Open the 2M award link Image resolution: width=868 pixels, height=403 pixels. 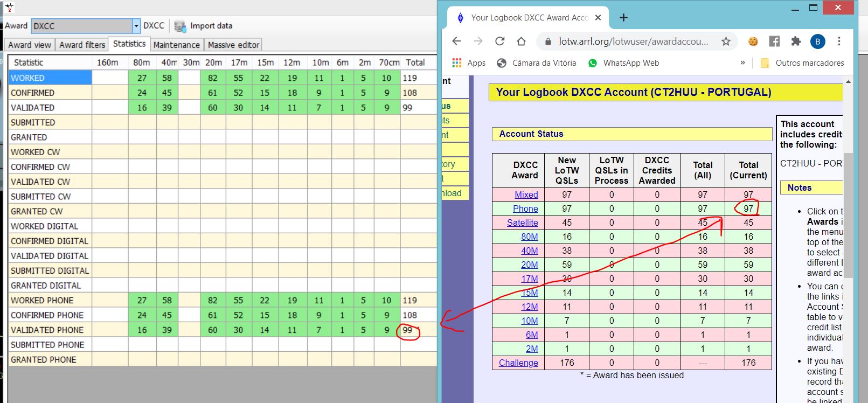(532, 349)
